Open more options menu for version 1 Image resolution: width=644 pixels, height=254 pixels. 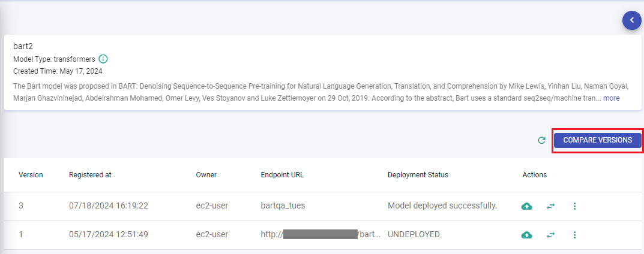point(574,235)
